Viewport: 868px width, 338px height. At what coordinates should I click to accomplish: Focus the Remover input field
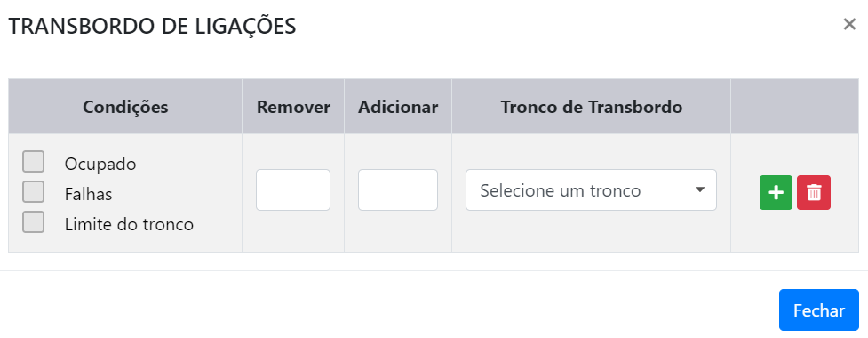pyautogui.click(x=293, y=190)
